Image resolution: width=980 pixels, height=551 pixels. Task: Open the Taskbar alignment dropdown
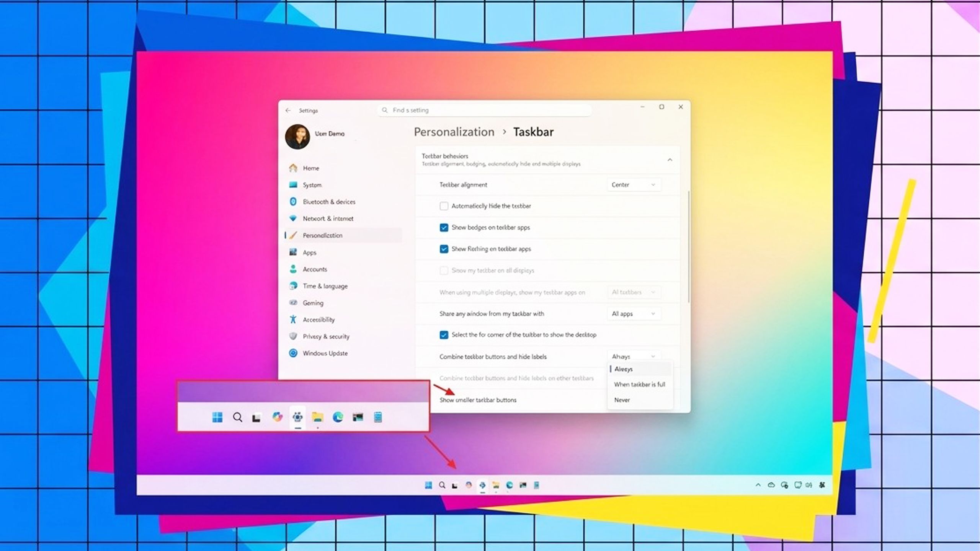point(634,184)
